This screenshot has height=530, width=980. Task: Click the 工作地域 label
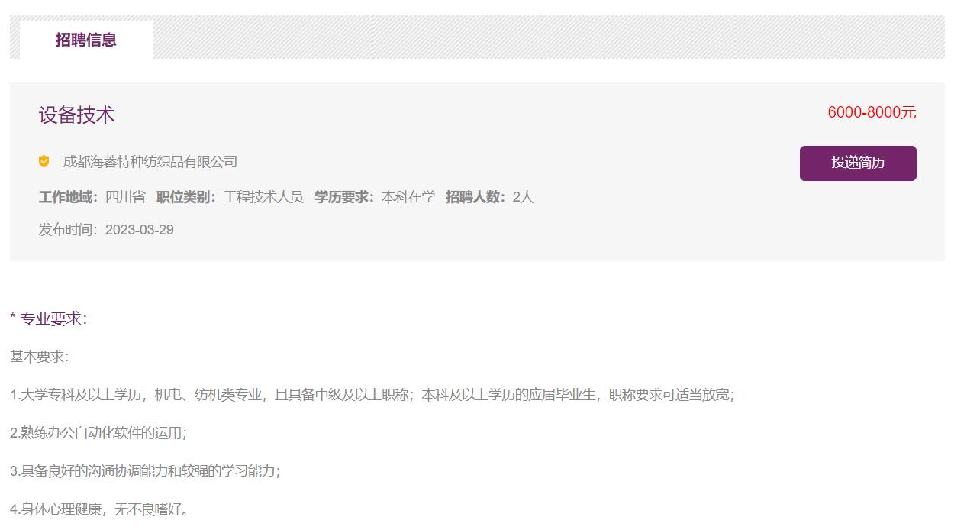click(x=68, y=197)
